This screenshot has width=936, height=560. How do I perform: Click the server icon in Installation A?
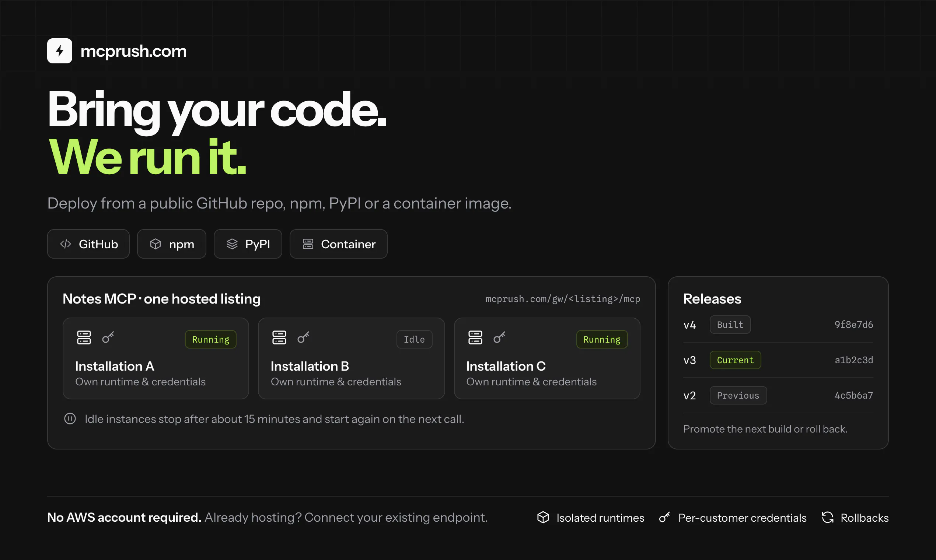pyautogui.click(x=84, y=338)
